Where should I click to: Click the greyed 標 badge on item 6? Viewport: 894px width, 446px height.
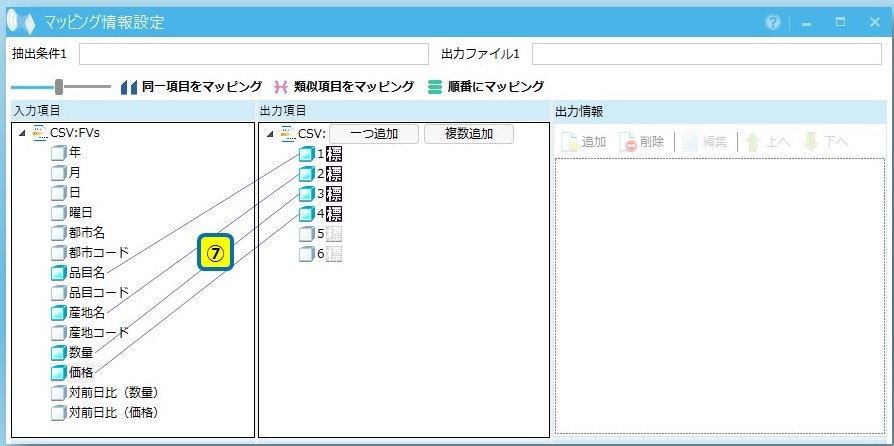point(334,254)
